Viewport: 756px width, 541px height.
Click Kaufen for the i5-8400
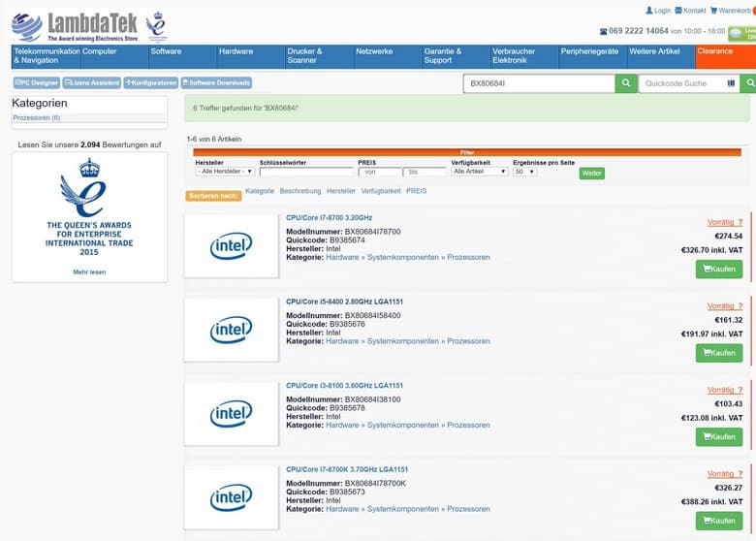719,353
